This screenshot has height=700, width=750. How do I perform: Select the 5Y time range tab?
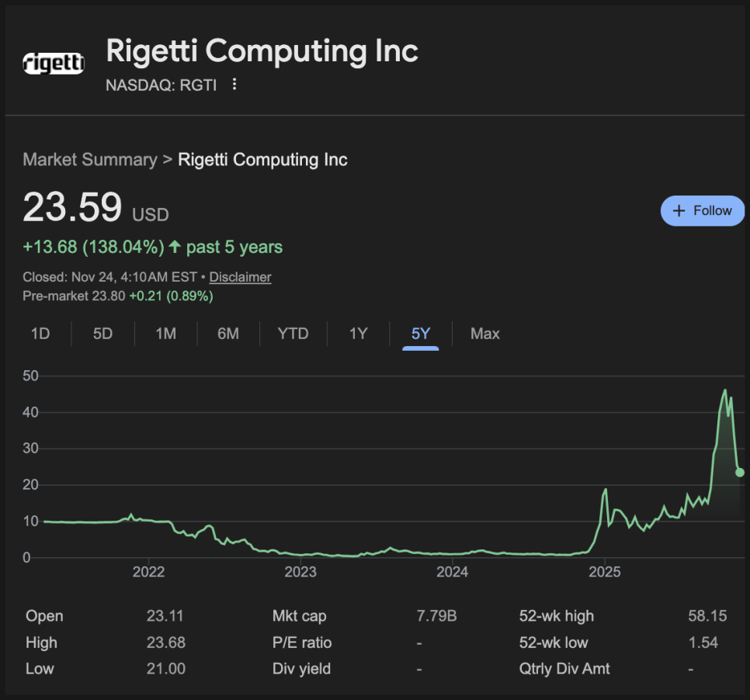420,334
